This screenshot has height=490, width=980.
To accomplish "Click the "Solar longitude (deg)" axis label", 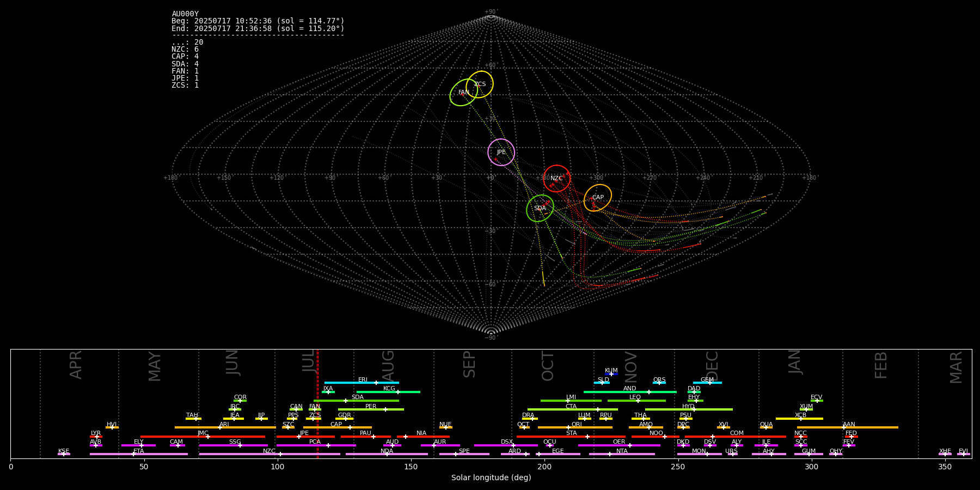I will click(x=491, y=477).
